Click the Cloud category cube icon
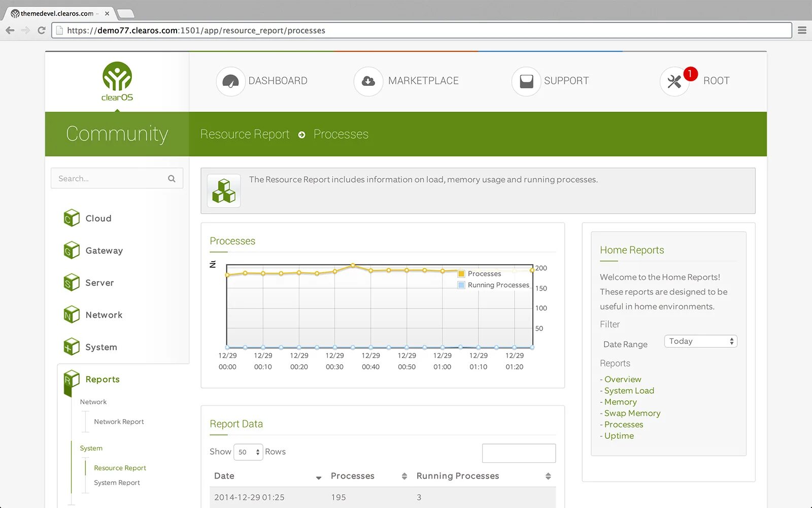Viewport: 812px width, 508px height. coord(72,218)
